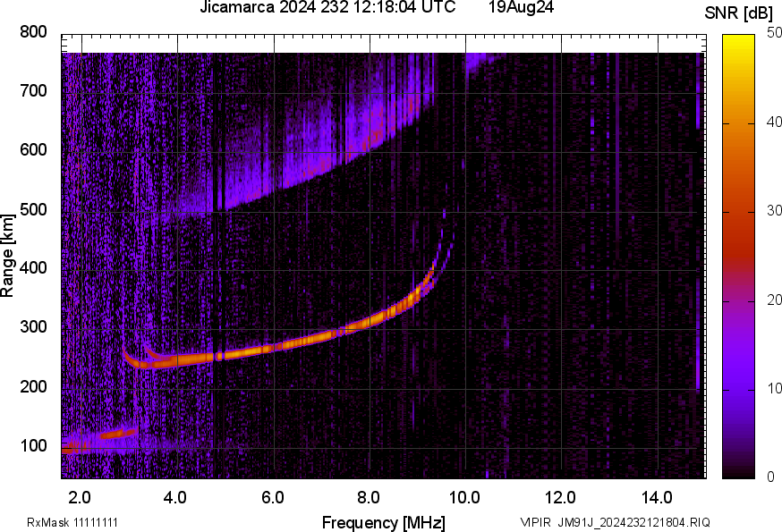Click the frequency tick label '4.0'
The height and width of the screenshot is (532, 782).
tap(175, 497)
